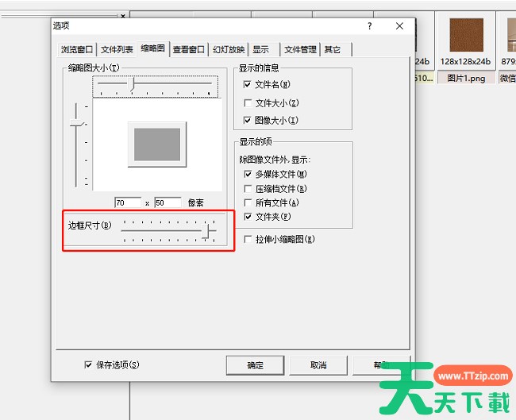Select the brown 128x128x24b thumbnail behind dialog

(x=466, y=35)
